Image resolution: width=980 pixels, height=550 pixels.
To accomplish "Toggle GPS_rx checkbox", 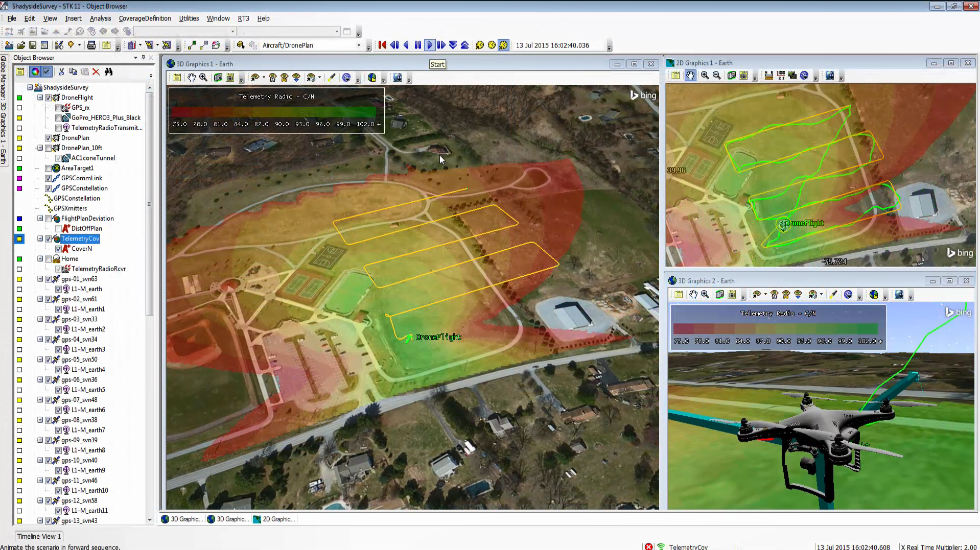I will click(x=58, y=108).
